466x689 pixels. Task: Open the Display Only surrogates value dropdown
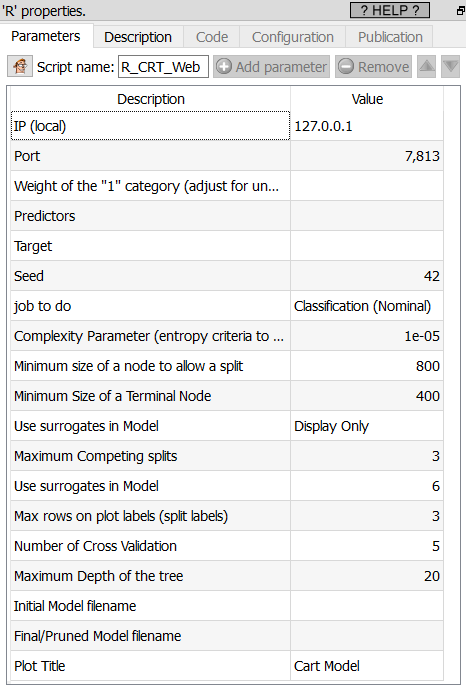(367, 426)
